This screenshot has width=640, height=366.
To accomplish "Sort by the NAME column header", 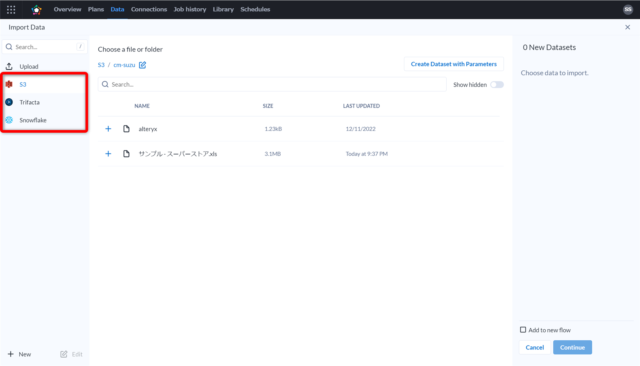I will pyautogui.click(x=142, y=106).
